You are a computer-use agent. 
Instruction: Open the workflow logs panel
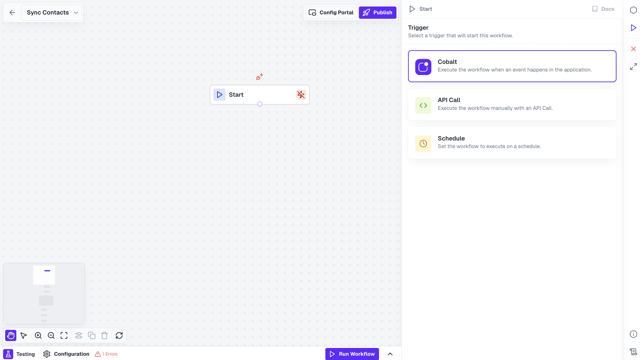tap(633, 352)
